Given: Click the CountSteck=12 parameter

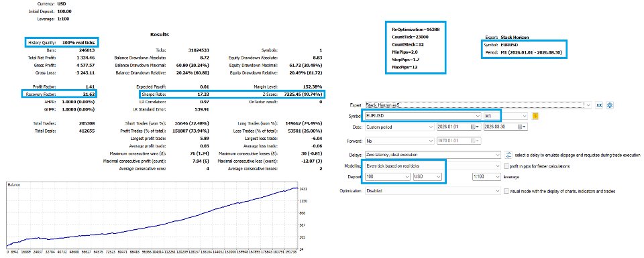Looking at the screenshot, I should (408, 44).
